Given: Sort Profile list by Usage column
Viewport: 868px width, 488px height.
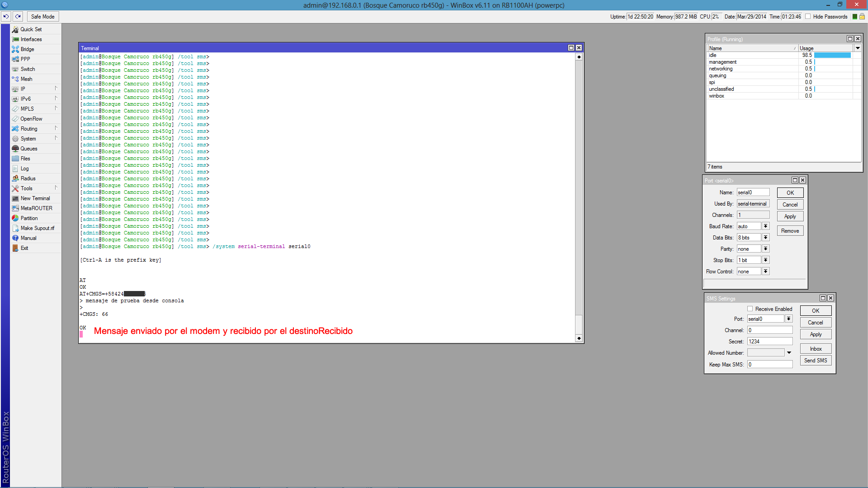Looking at the screenshot, I should [x=826, y=48].
